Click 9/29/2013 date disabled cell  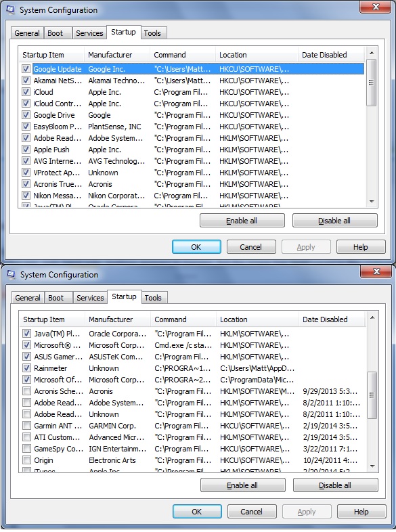pyautogui.click(x=330, y=391)
